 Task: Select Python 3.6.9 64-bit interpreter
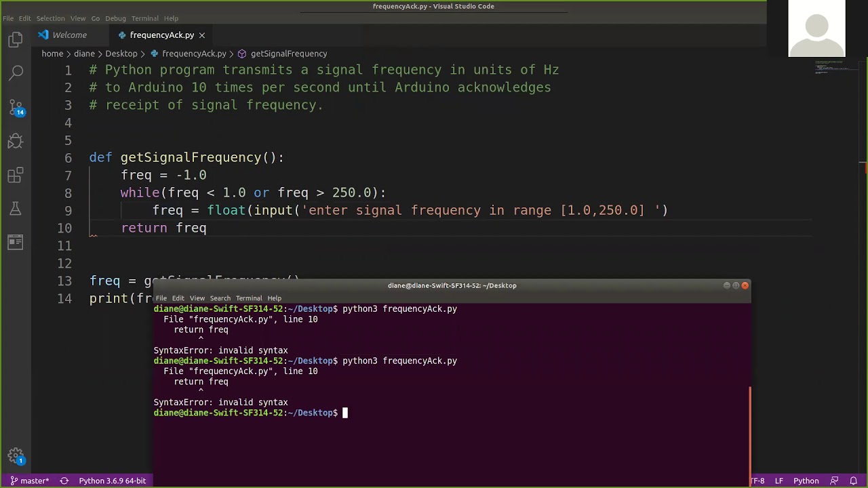click(112, 481)
